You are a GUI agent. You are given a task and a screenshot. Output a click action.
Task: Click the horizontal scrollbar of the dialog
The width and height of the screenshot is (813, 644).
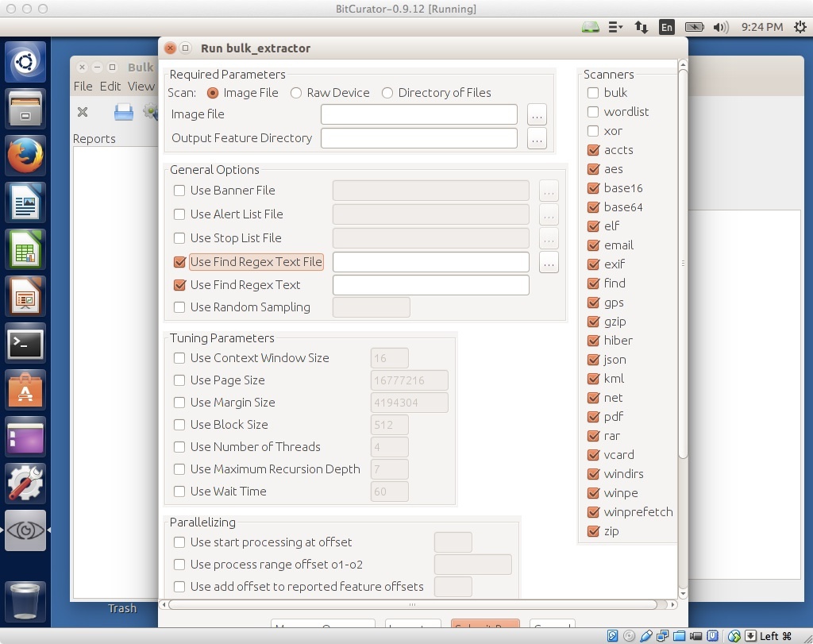[x=411, y=605]
